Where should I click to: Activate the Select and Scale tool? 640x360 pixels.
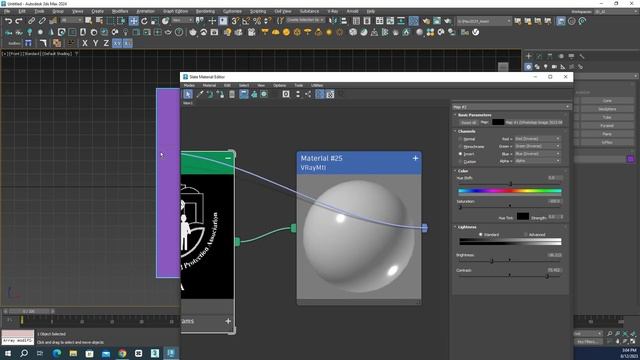[x=155, y=20]
